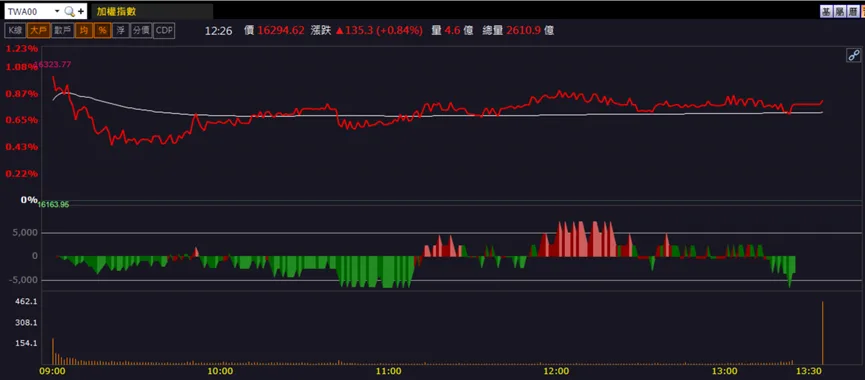Click the TWA00 symbol input field

tap(29, 11)
